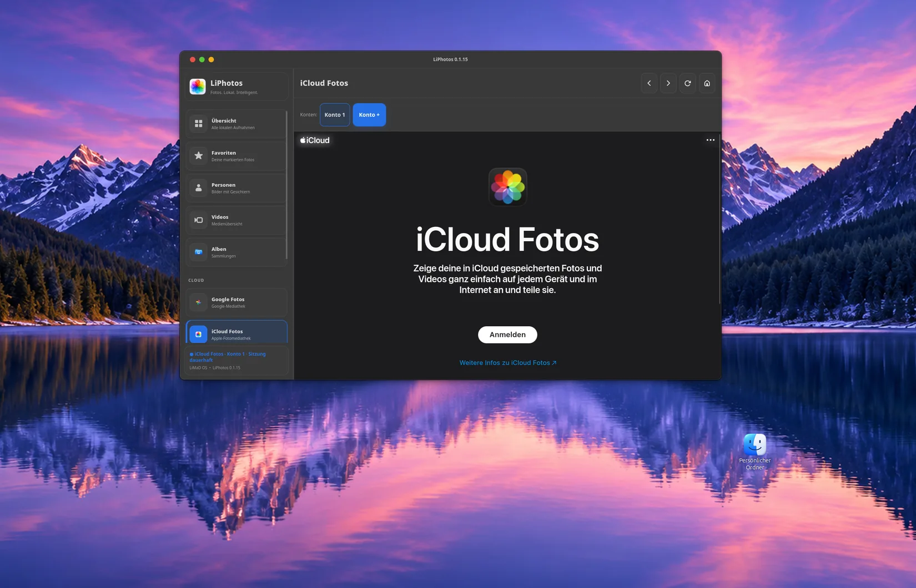Click the sidebar vertical scrollbar
916x588 pixels.
286,185
